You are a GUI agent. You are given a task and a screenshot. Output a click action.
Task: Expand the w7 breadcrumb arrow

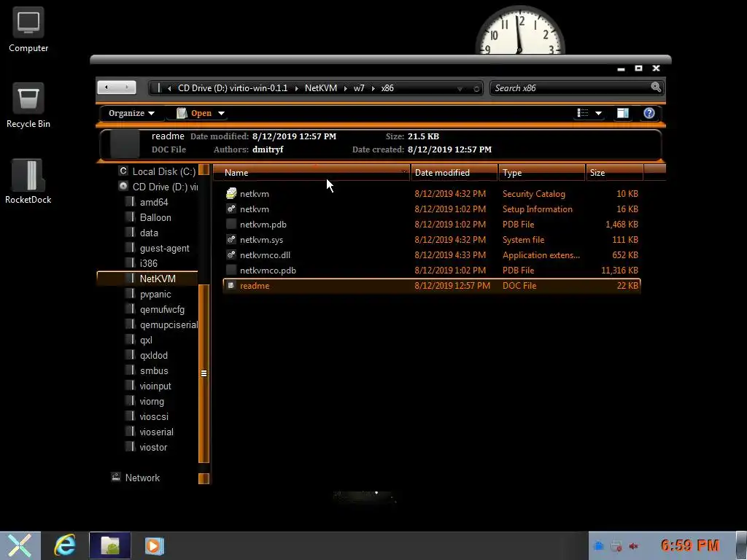[x=373, y=88]
